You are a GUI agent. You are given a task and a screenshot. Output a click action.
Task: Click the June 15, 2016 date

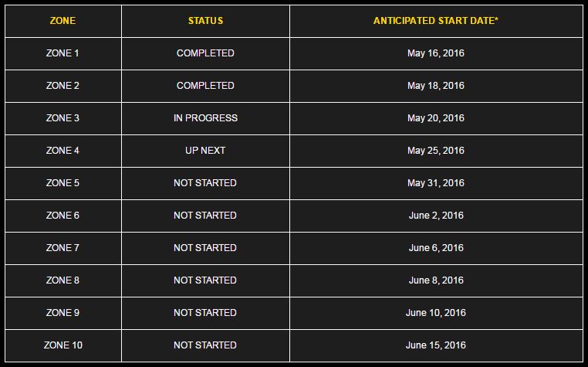click(436, 345)
